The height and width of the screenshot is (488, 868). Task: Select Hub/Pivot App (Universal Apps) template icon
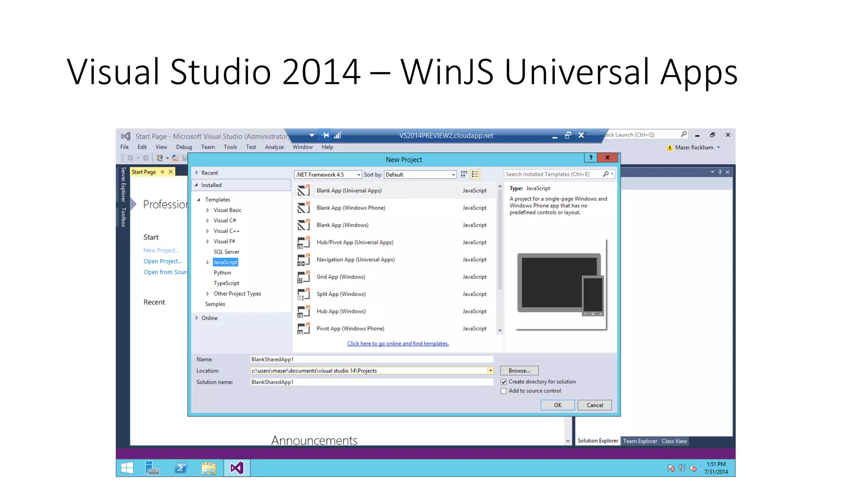click(303, 242)
